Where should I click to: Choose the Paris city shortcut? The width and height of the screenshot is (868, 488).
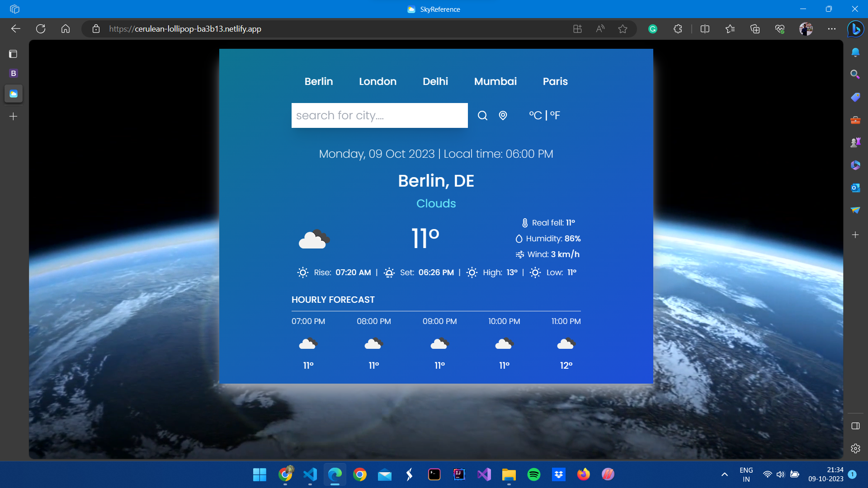[x=555, y=81]
